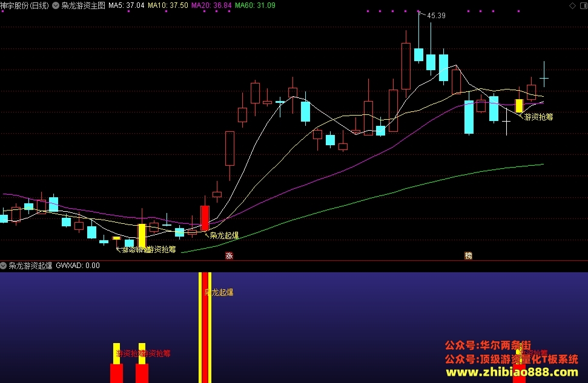Select the doji cross candle at far right

pyautogui.click(x=544, y=78)
